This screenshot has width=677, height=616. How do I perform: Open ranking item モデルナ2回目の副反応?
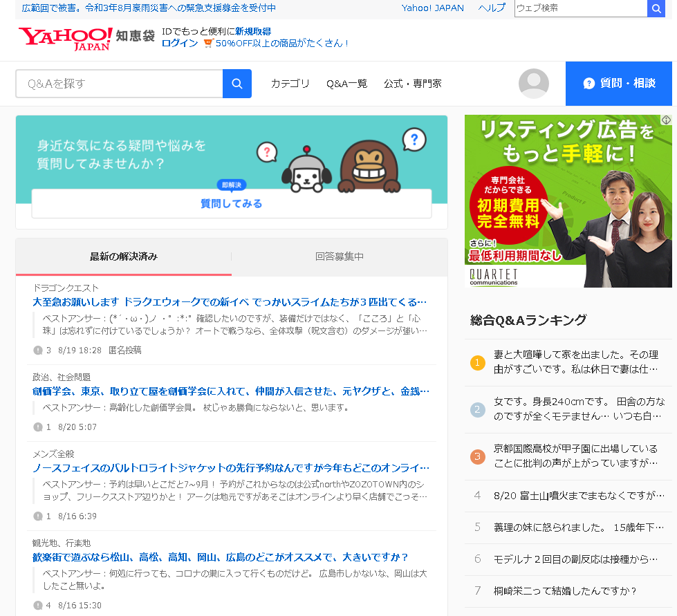pos(576,559)
